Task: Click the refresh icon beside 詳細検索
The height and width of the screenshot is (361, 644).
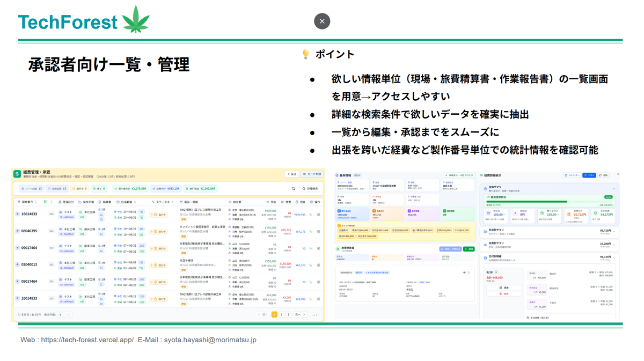Action: click(292, 187)
